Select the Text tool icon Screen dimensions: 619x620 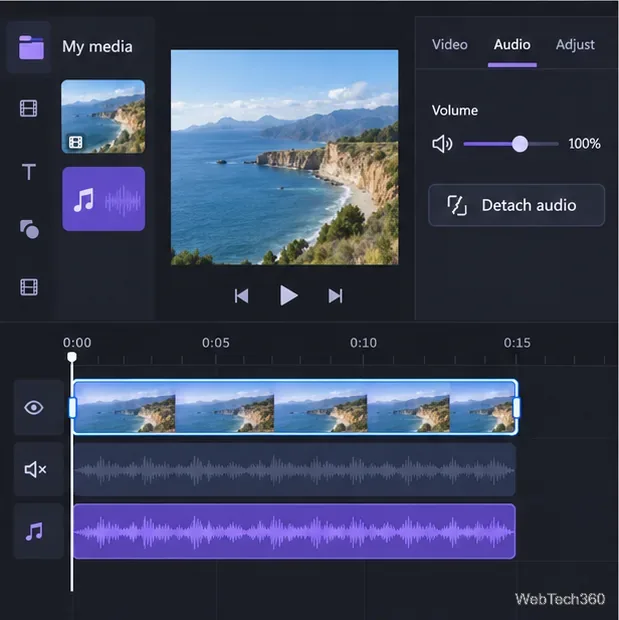coord(29,172)
